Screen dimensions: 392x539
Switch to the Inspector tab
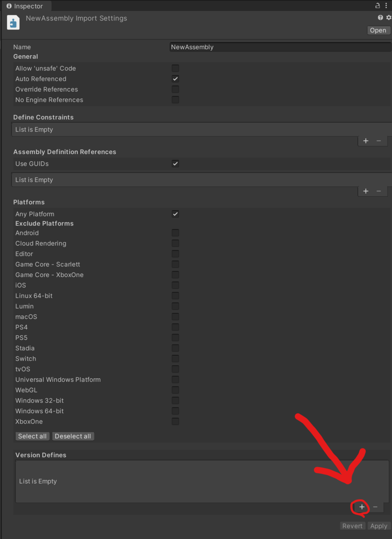tap(26, 6)
